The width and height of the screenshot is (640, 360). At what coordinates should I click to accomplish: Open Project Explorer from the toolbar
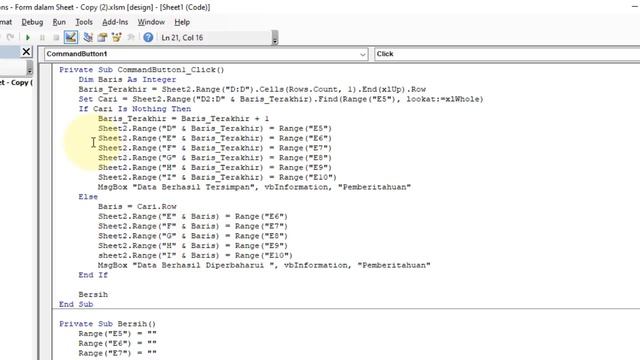pos(88,38)
